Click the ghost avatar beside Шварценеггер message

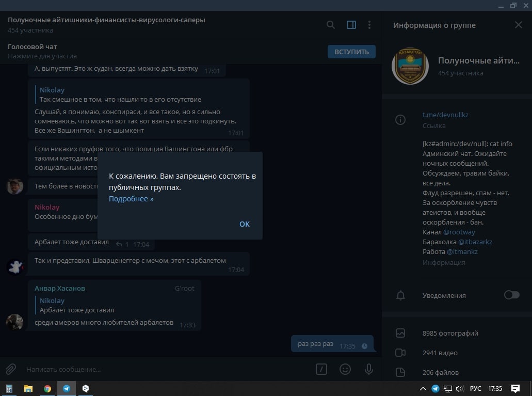click(15, 267)
